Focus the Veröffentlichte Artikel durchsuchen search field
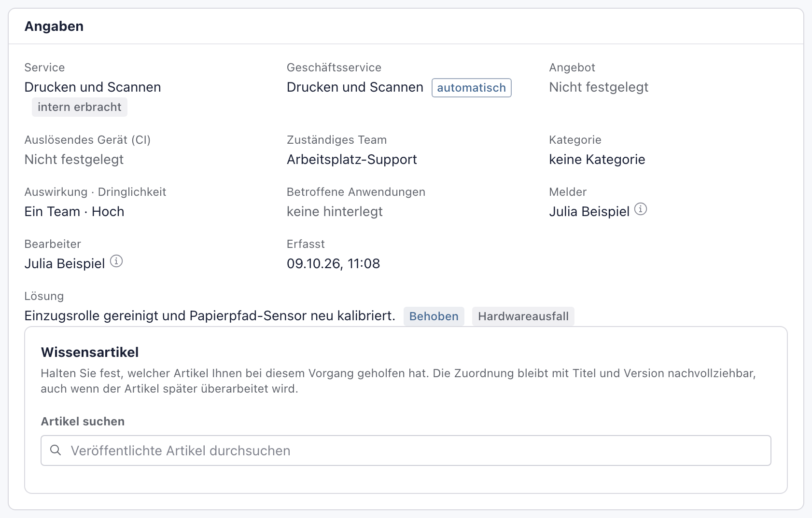Screen dimensions: 812x518 coord(406,450)
